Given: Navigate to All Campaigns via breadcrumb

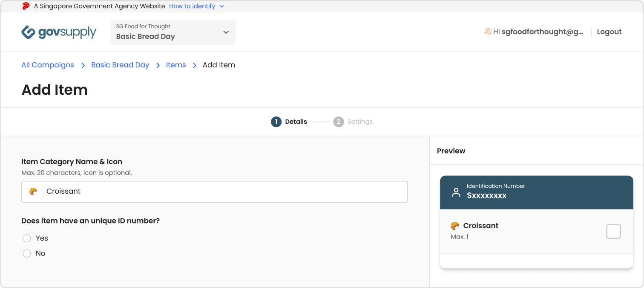Looking at the screenshot, I should point(47,65).
